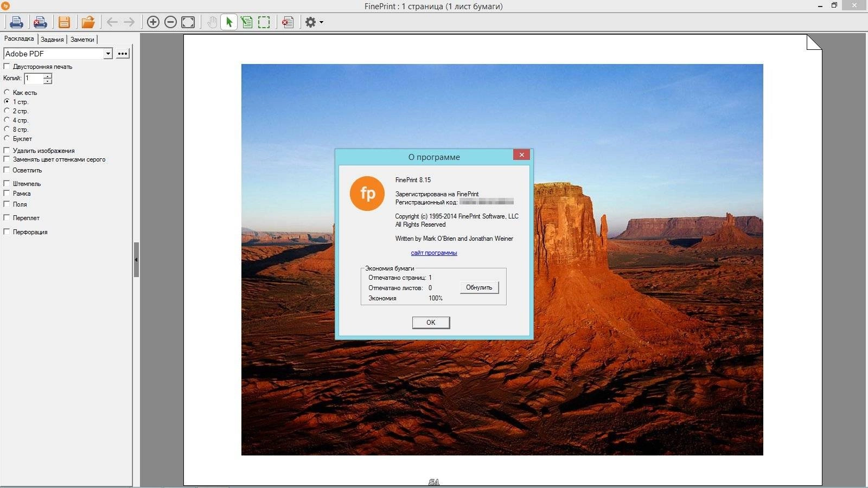Viewport: 868px width, 488px height.
Task: Click the О программе dialog title
Action: (x=434, y=157)
